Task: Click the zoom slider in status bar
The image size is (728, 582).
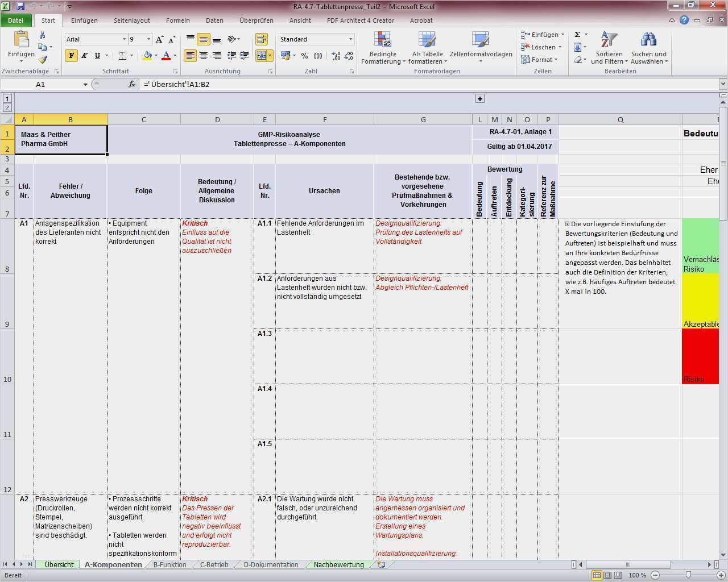Action: (x=688, y=575)
